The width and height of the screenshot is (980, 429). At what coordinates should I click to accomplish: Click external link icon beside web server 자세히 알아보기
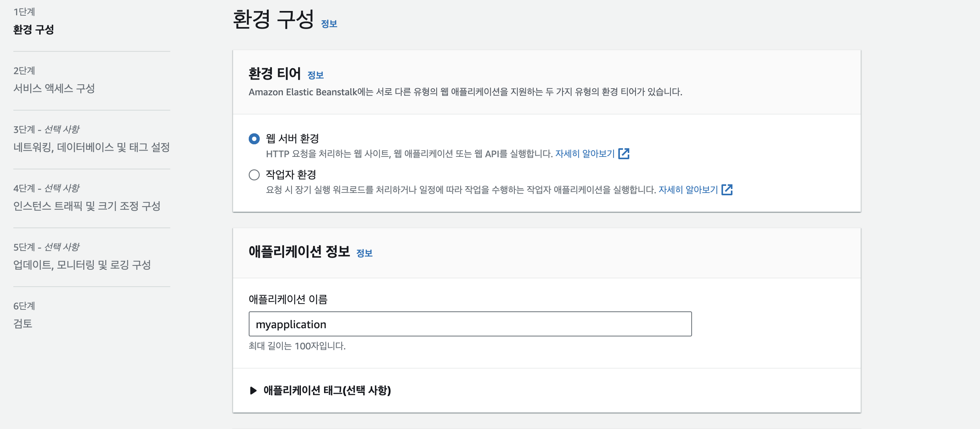tap(623, 154)
